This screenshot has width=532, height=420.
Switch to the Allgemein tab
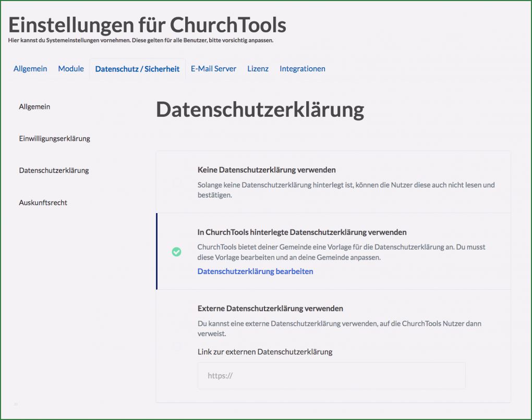[x=30, y=68]
